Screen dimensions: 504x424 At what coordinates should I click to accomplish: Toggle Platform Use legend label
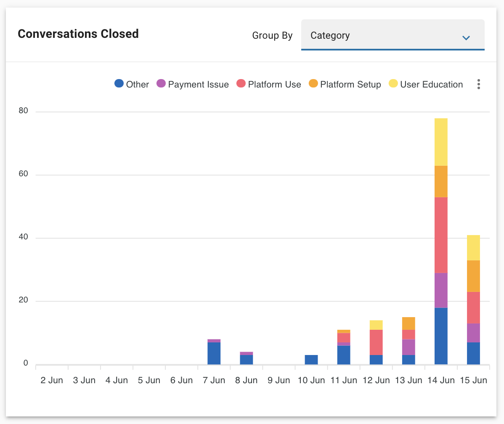[x=274, y=85]
